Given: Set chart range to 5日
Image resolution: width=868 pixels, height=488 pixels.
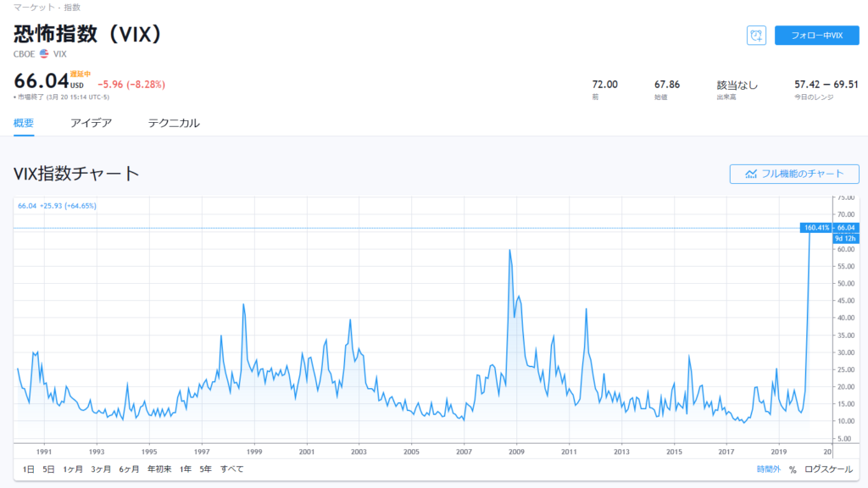Looking at the screenshot, I should (48, 469).
